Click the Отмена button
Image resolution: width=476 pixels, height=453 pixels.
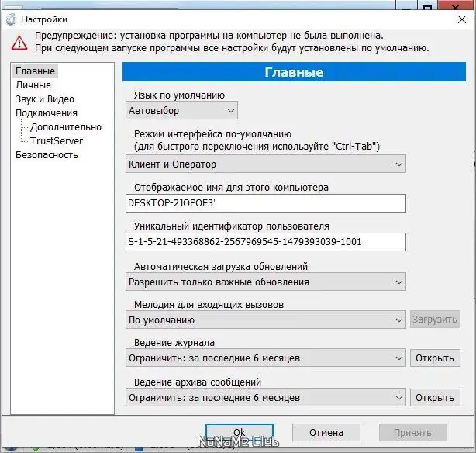click(326, 432)
